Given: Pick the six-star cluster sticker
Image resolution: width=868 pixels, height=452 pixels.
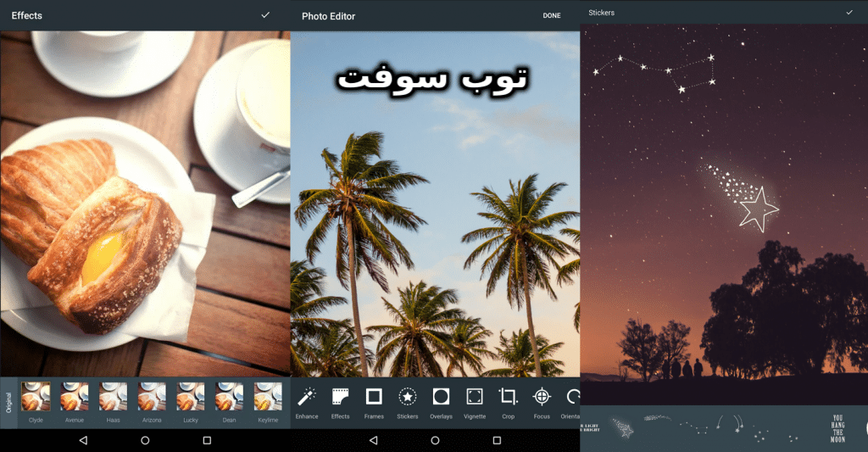Looking at the screenshot, I should 762,434.
